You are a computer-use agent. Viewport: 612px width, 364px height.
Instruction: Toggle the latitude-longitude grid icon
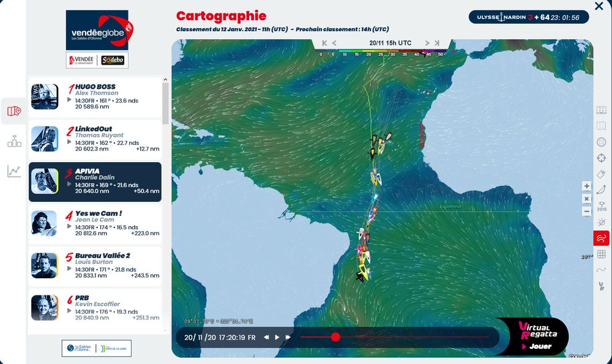pyautogui.click(x=602, y=254)
